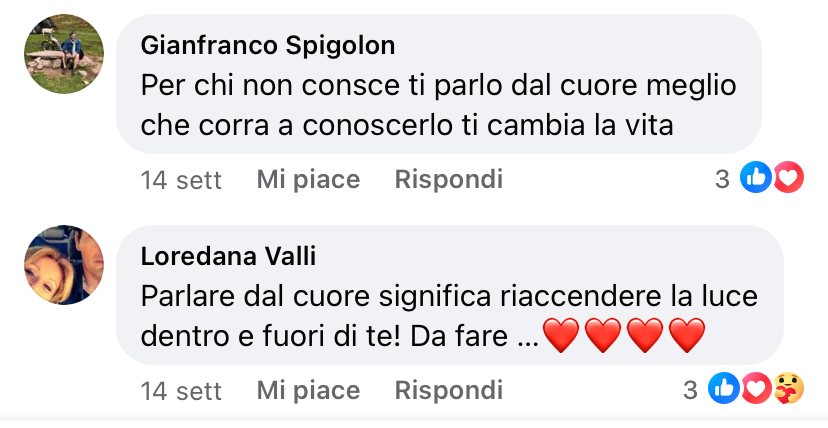Screen dimensions: 828x428
Task: Open the 14 sett timestamp on Gianfranco's comment
Action: (x=181, y=180)
